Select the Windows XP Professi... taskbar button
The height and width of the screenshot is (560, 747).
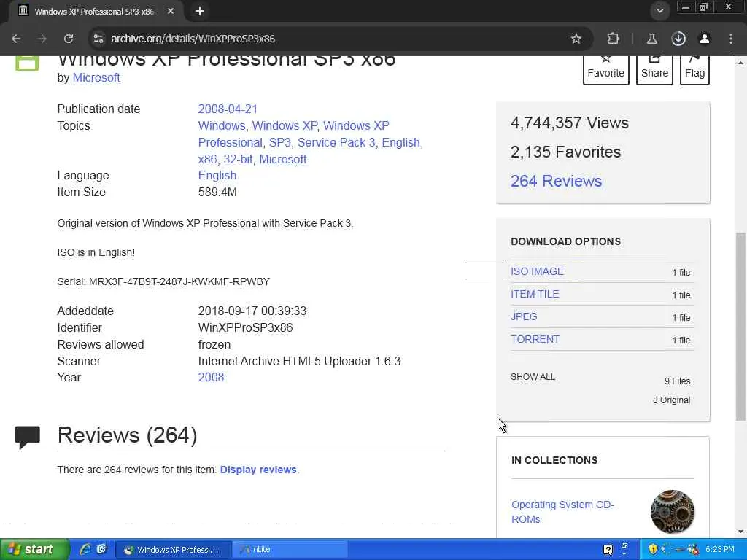(174, 550)
